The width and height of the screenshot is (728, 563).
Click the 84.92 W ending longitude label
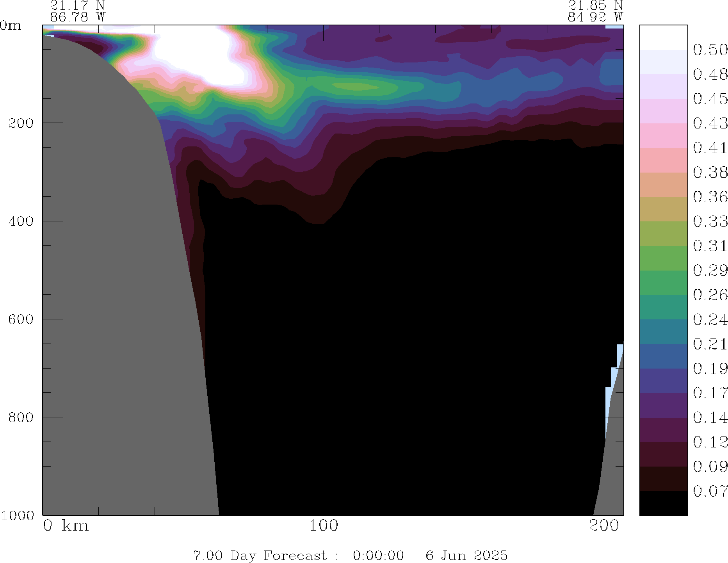pyautogui.click(x=595, y=17)
